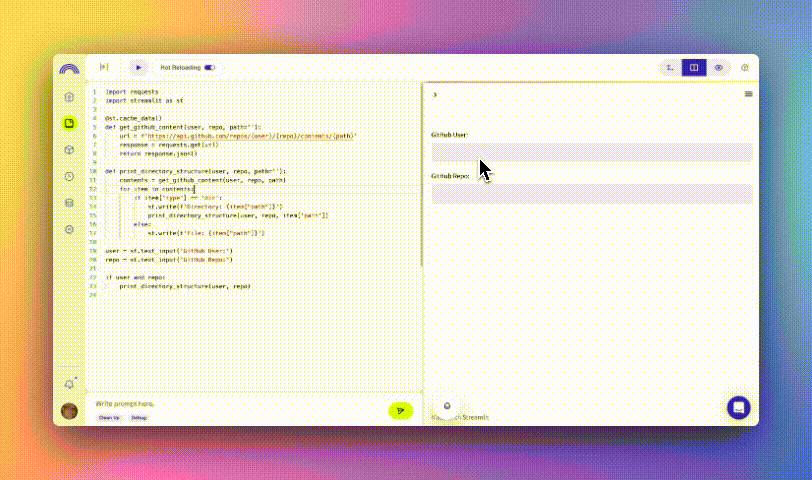812x480 pixels.
Task: Click the api.github.com URL string in code
Action: (x=252, y=136)
